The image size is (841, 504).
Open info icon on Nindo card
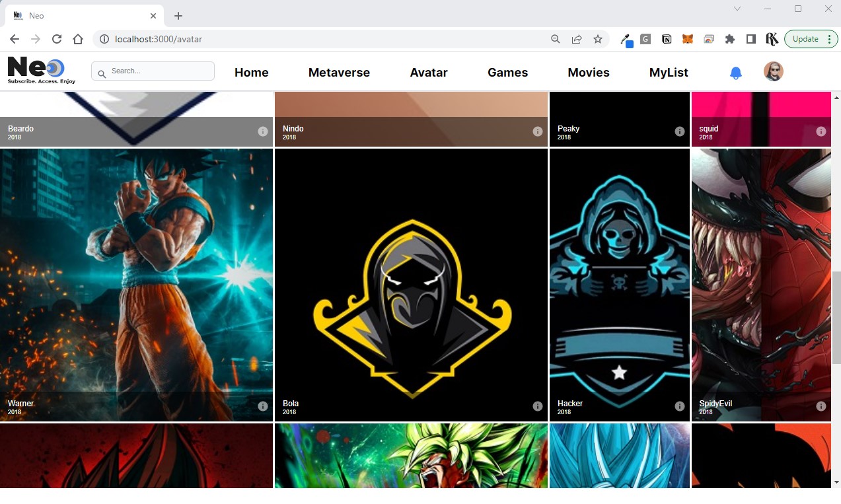coord(538,131)
